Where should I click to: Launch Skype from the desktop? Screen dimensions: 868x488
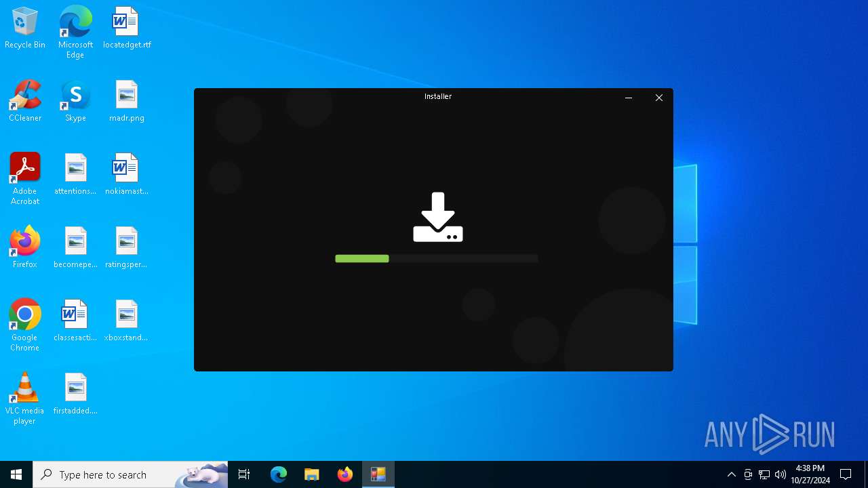tap(75, 102)
